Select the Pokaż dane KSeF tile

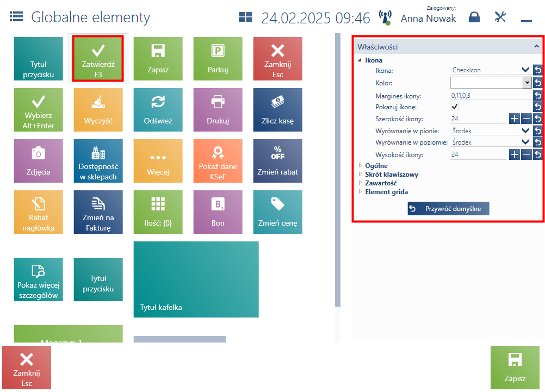[x=218, y=161]
